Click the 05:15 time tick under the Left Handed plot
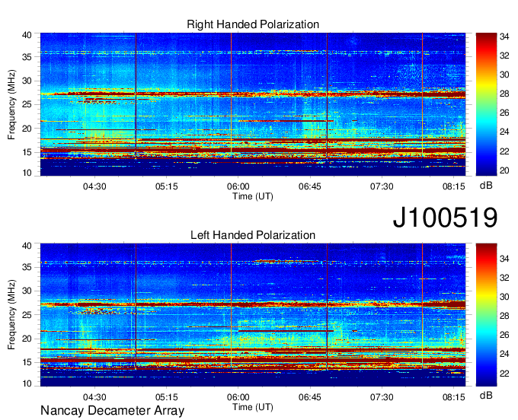 [x=167, y=397]
